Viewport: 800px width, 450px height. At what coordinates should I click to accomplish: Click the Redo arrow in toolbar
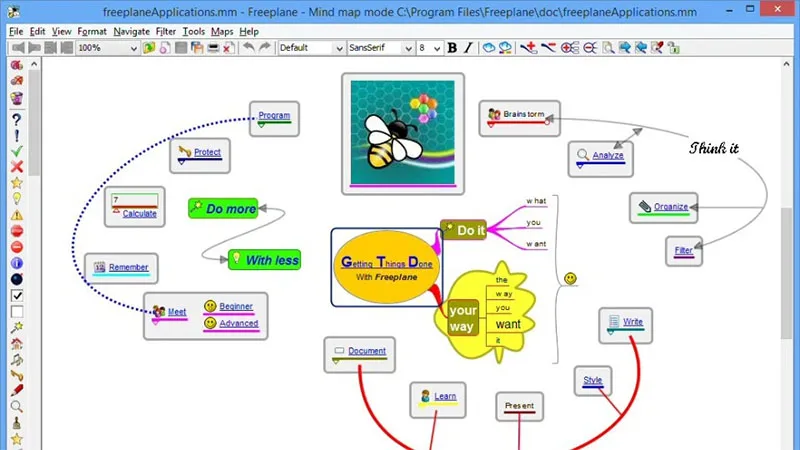coord(265,47)
